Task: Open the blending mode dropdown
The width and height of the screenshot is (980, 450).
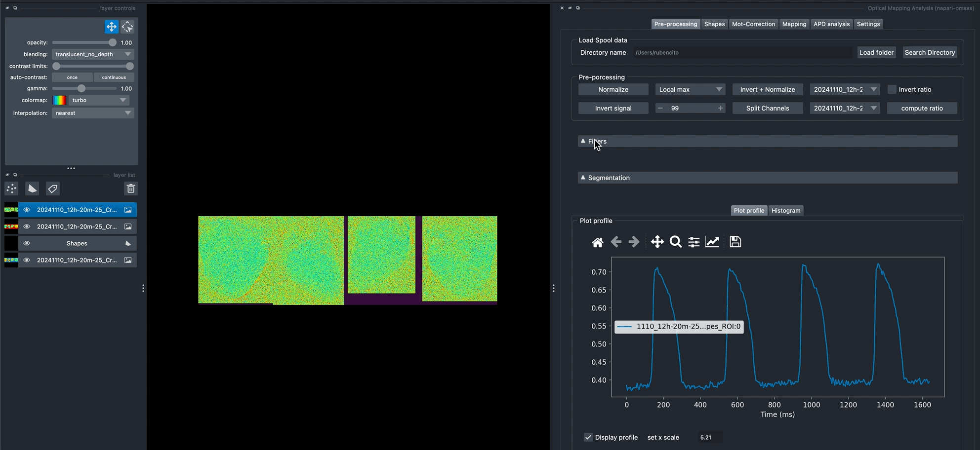Action: (x=93, y=54)
